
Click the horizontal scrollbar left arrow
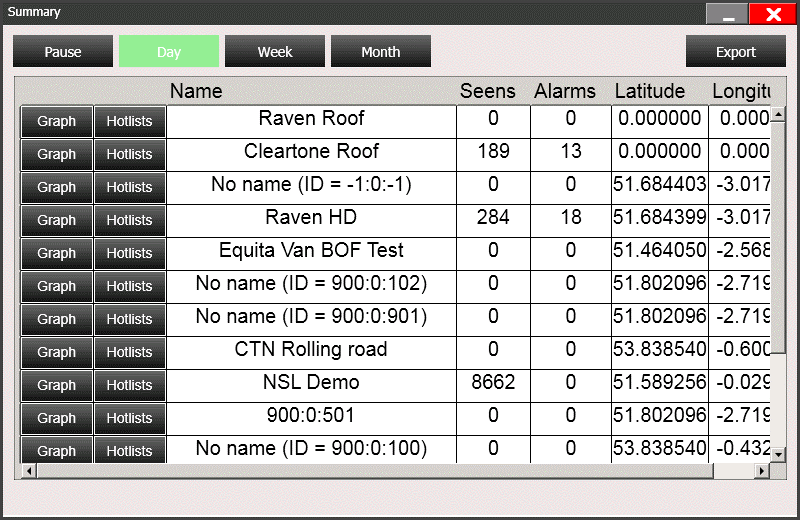(29, 471)
